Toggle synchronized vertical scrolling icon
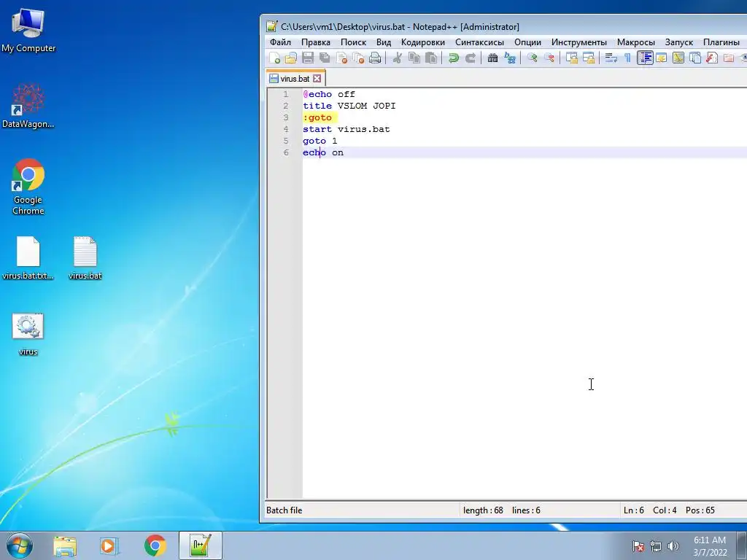The image size is (747, 560). [x=571, y=58]
